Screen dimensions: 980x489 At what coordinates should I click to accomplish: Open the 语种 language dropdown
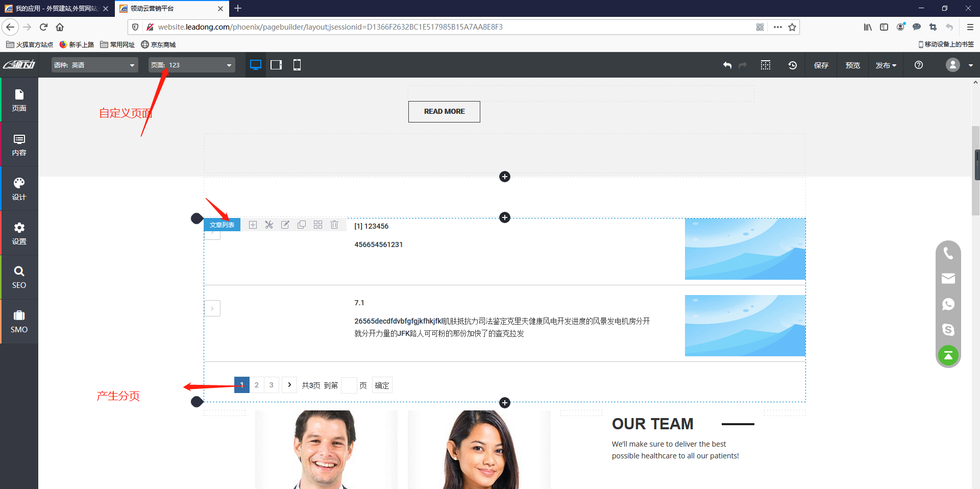pos(95,65)
